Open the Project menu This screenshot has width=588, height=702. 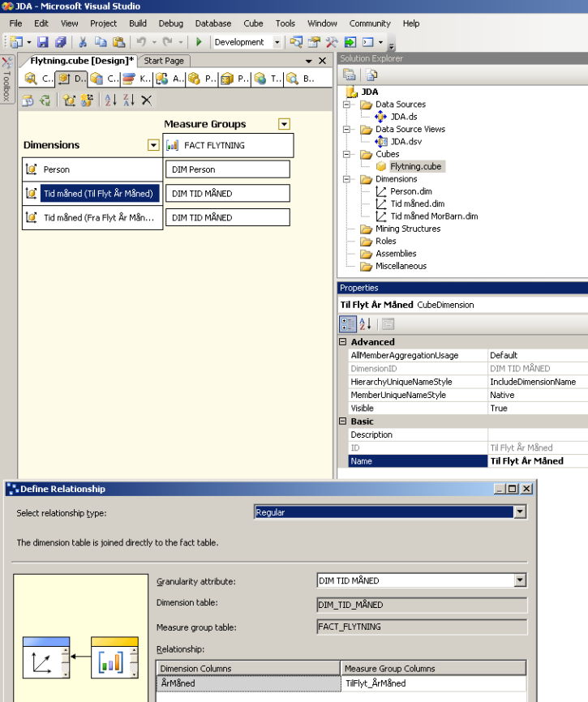pos(104,24)
